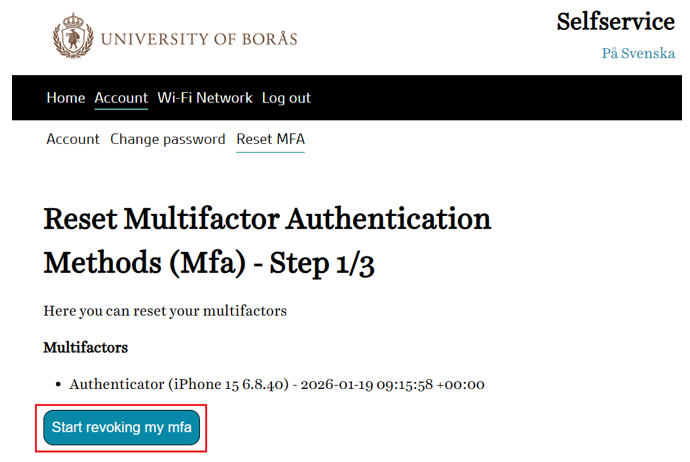Click empty area of the black navigation bar

500,98
